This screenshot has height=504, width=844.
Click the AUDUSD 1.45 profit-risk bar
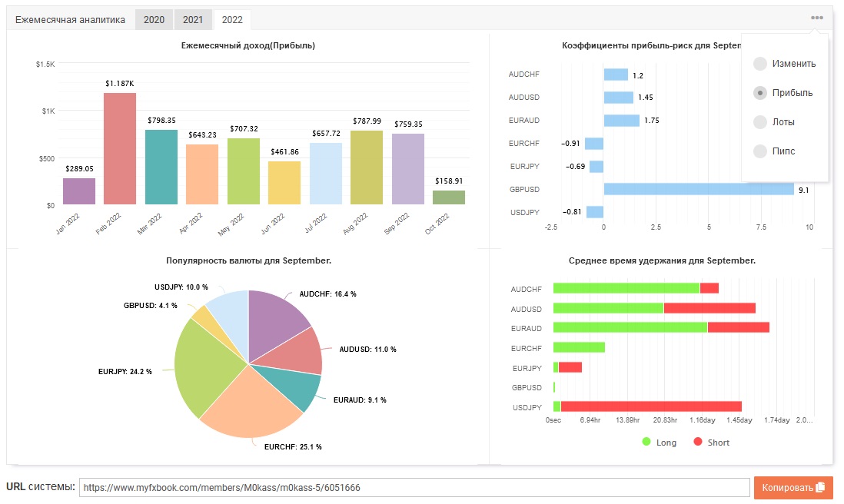pyautogui.click(x=619, y=98)
